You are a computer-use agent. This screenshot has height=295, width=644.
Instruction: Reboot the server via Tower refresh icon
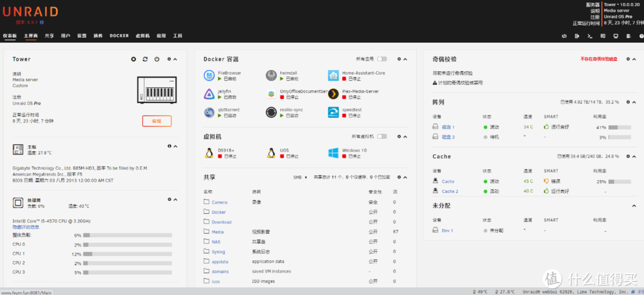pos(145,59)
